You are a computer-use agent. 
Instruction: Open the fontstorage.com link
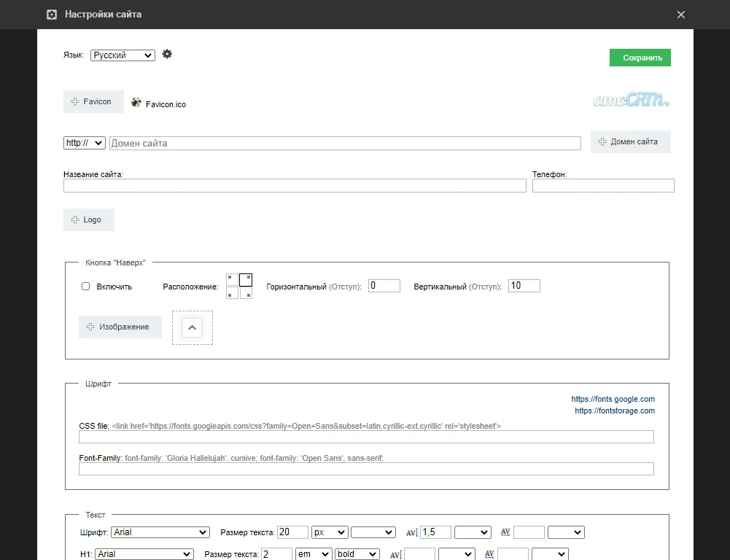click(x=614, y=411)
